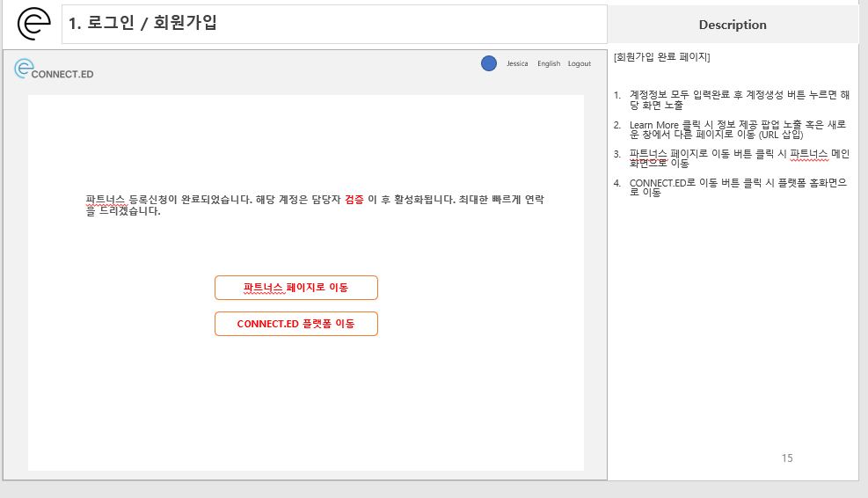The width and height of the screenshot is (868, 498).
Task: Select description item 4 about 플랫폼 홈화면
Action: pos(739,187)
